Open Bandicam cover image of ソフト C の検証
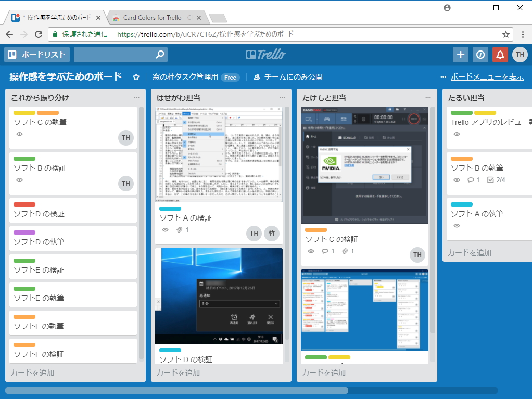 (x=364, y=165)
